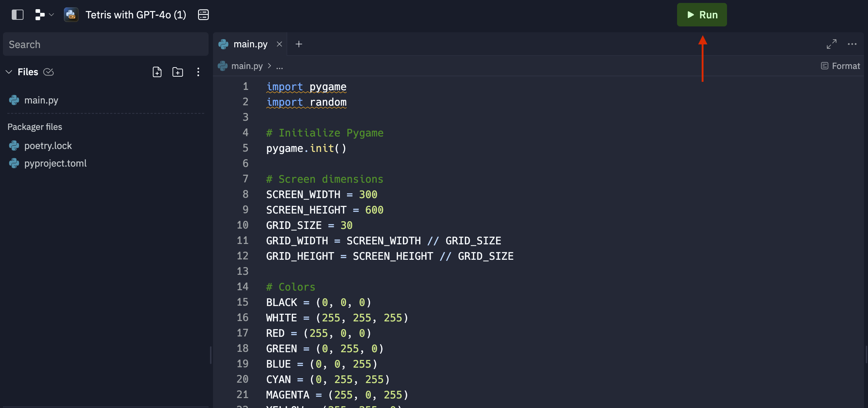Image resolution: width=868 pixels, height=408 pixels.
Task: Click the green Run button
Action: coord(701,15)
